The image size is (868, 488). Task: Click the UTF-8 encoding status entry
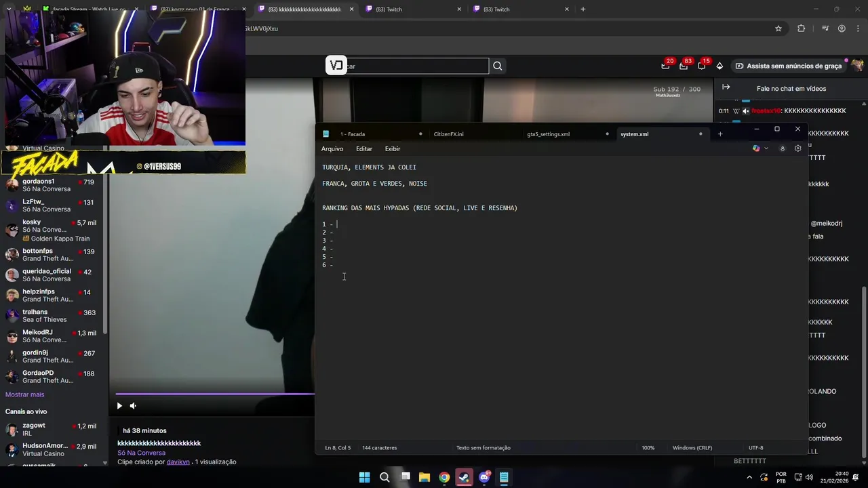click(756, 448)
